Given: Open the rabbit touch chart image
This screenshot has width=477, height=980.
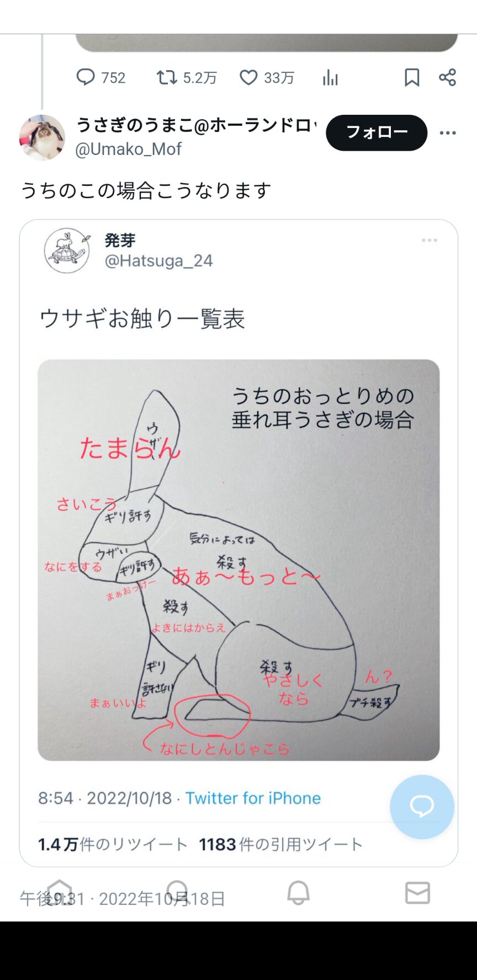Looking at the screenshot, I should [x=239, y=560].
